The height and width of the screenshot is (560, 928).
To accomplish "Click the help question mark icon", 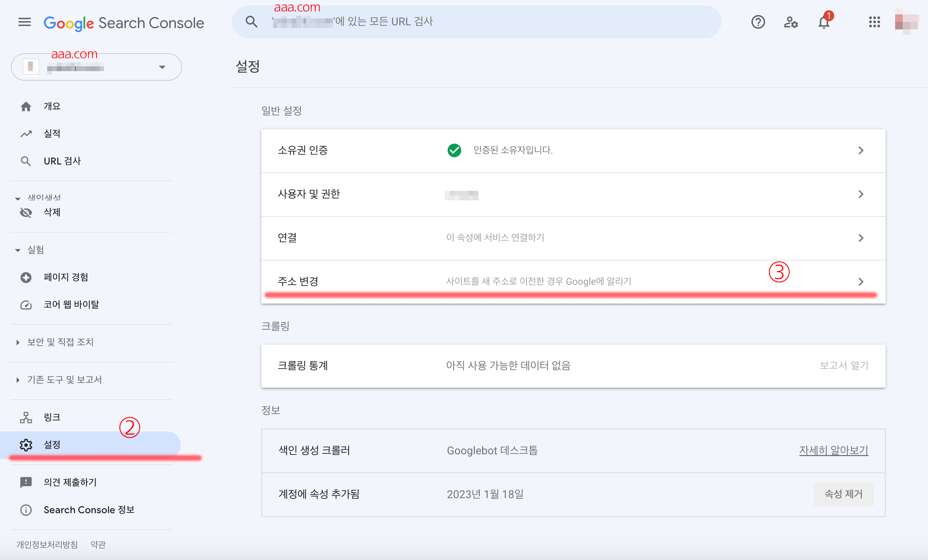I will tap(758, 22).
